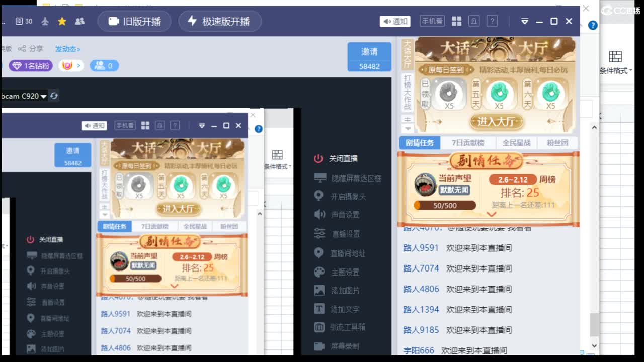Toggle 关闭直播 in the nested preview menu
Screen dimensions: 644x362
pos(45,240)
